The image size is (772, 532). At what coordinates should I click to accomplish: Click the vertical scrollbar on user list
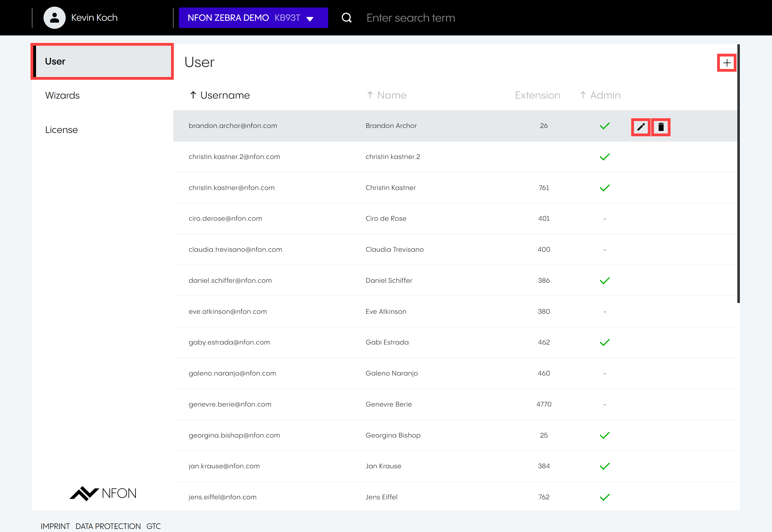point(738,173)
